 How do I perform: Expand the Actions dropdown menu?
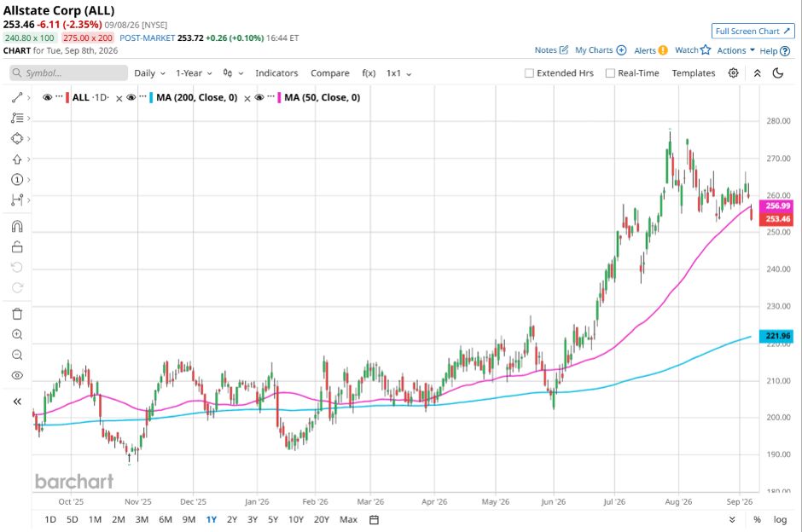click(735, 50)
